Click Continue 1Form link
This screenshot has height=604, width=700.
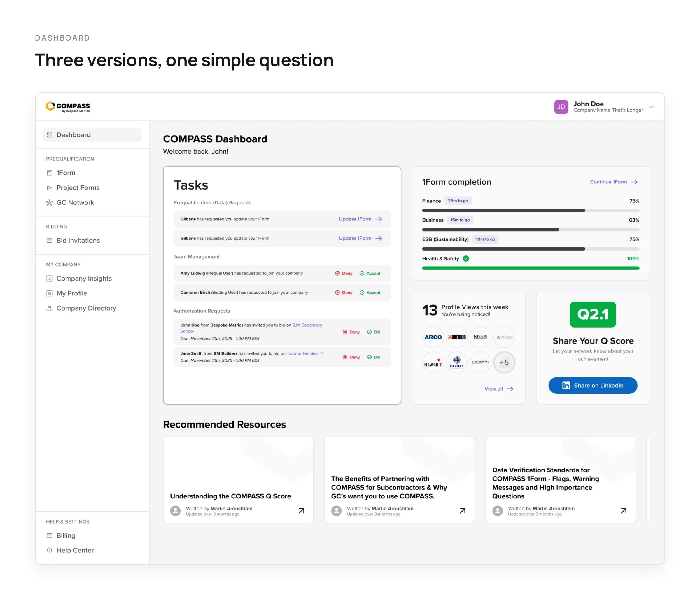click(x=613, y=182)
